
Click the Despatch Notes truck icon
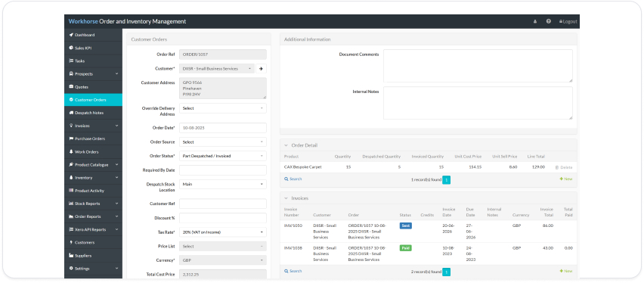coord(71,113)
